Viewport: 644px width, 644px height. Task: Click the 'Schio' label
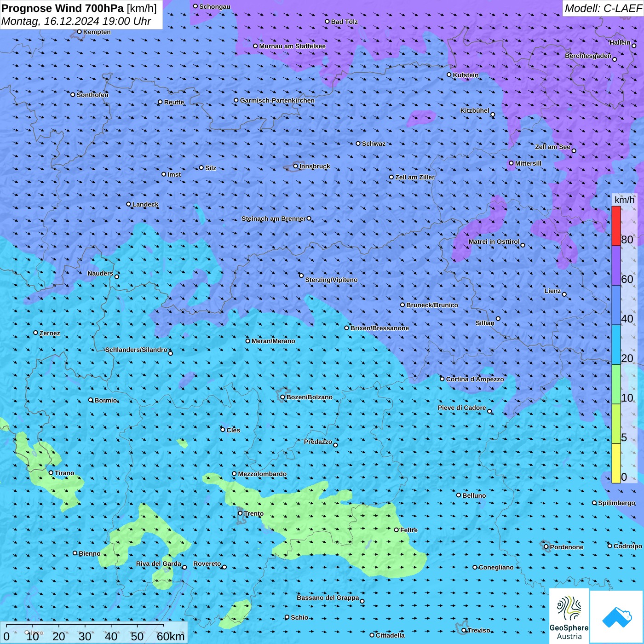(x=299, y=617)
